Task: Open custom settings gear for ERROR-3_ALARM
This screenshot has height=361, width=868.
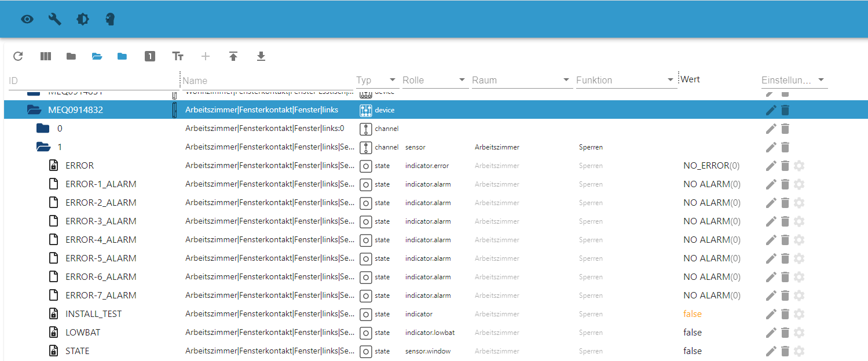Action: pyautogui.click(x=799, y=221)
